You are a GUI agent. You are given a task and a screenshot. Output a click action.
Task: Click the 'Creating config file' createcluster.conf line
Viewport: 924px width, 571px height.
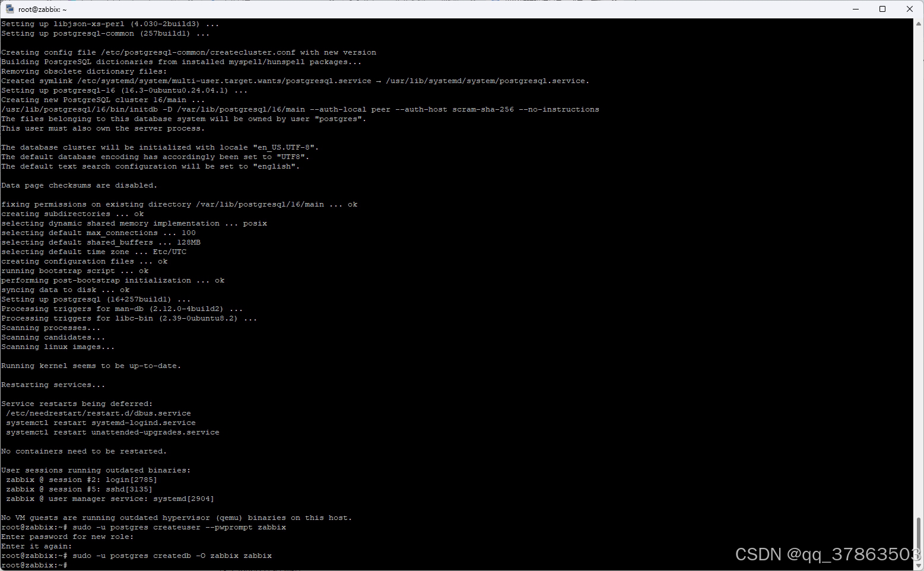(189, 52)
